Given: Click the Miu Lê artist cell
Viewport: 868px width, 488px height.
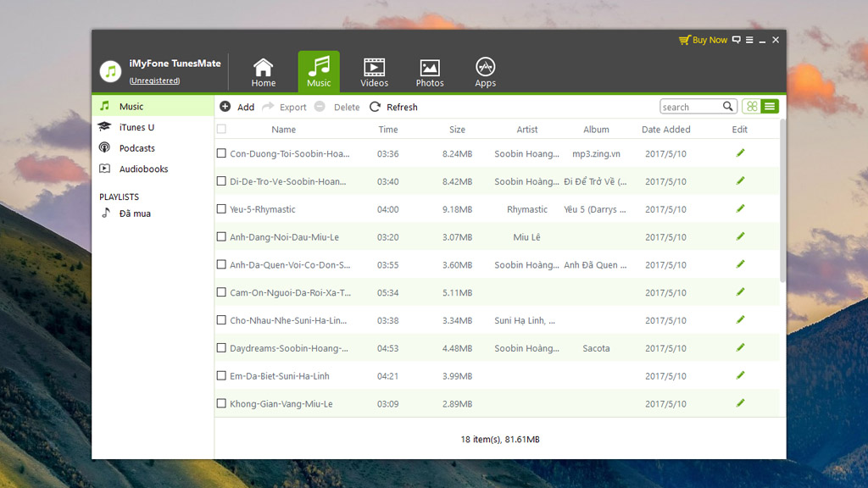Looking at the screenshot, I should 526,237.
